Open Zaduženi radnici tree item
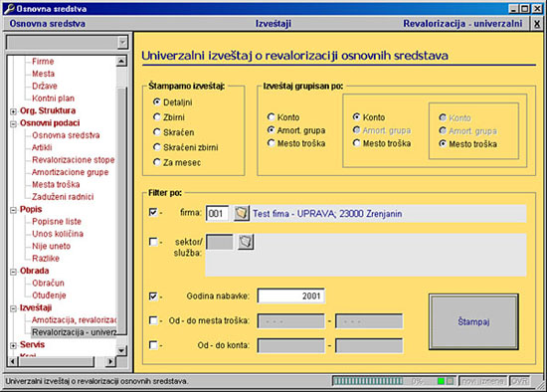 pos(63,197)
